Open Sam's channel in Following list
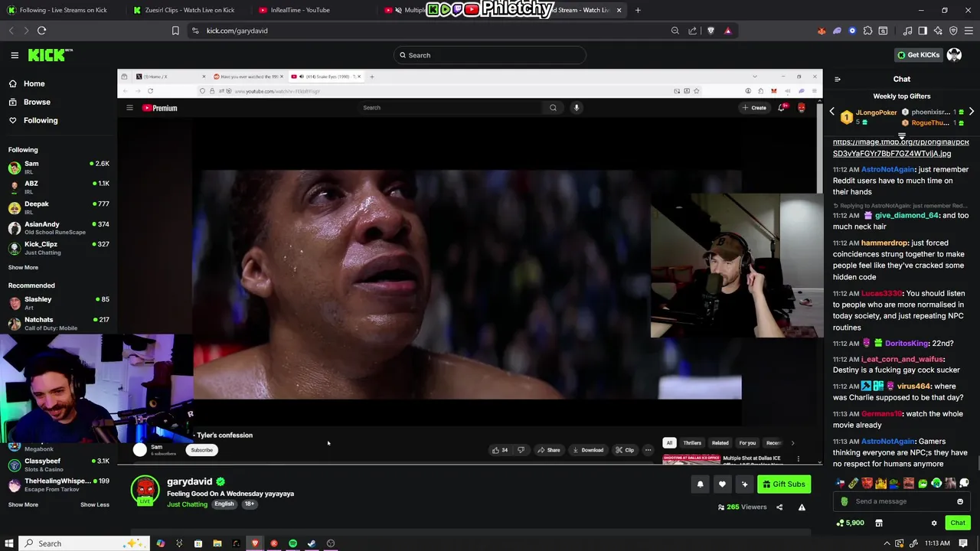The height and width of the screenshot is (551, 980). 59,167
